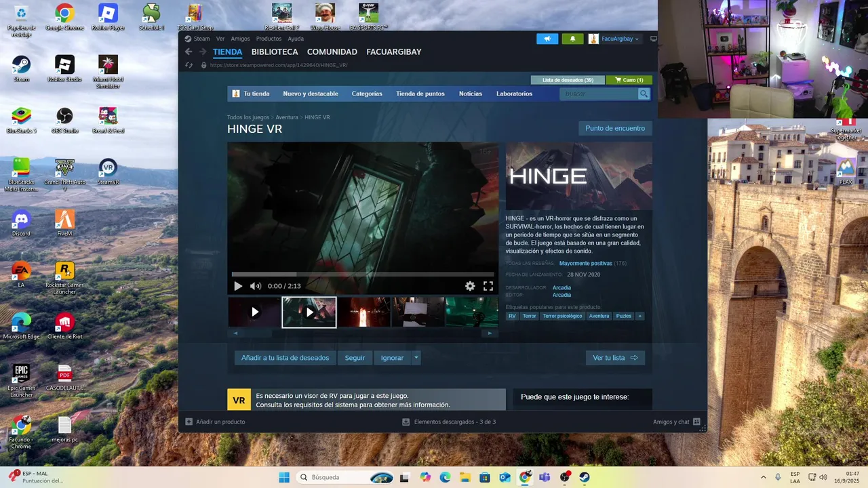Screen dimensions: 868x488
Task: Open the Productos menu
Action: (269, 39)
